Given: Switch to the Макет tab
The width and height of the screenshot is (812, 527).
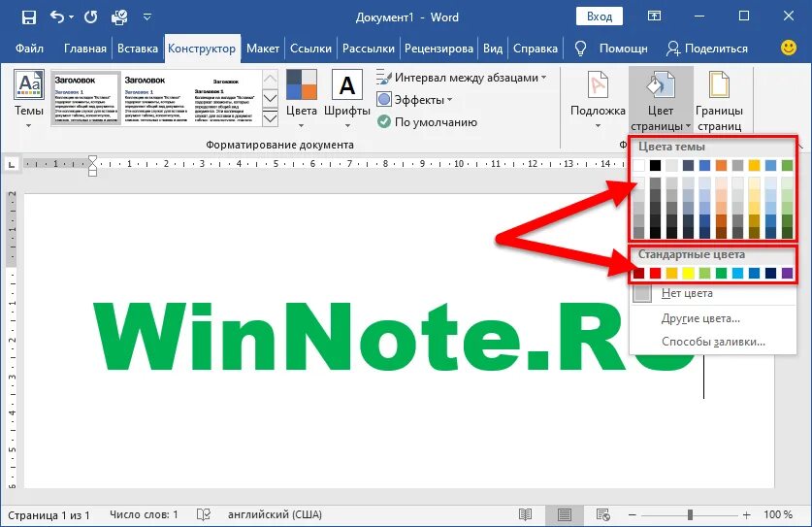Looking at the screenshot, I should click(263, 49).
